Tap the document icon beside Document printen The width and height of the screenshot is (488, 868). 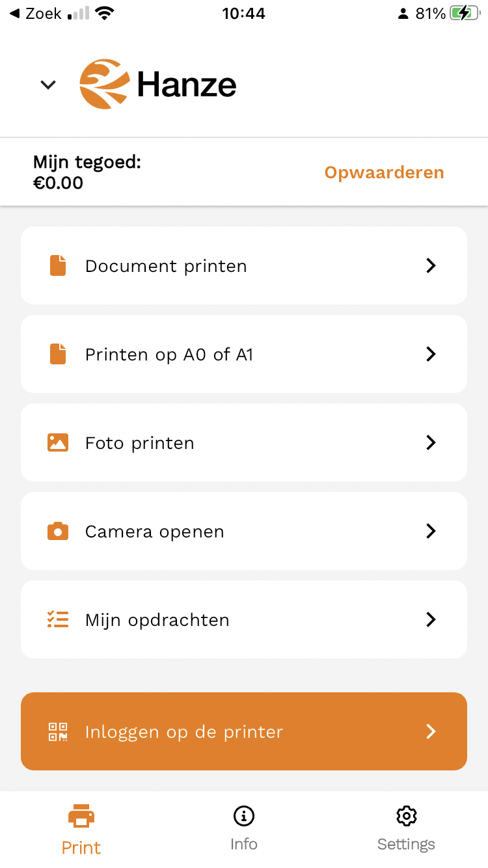[x=58, y=265]
